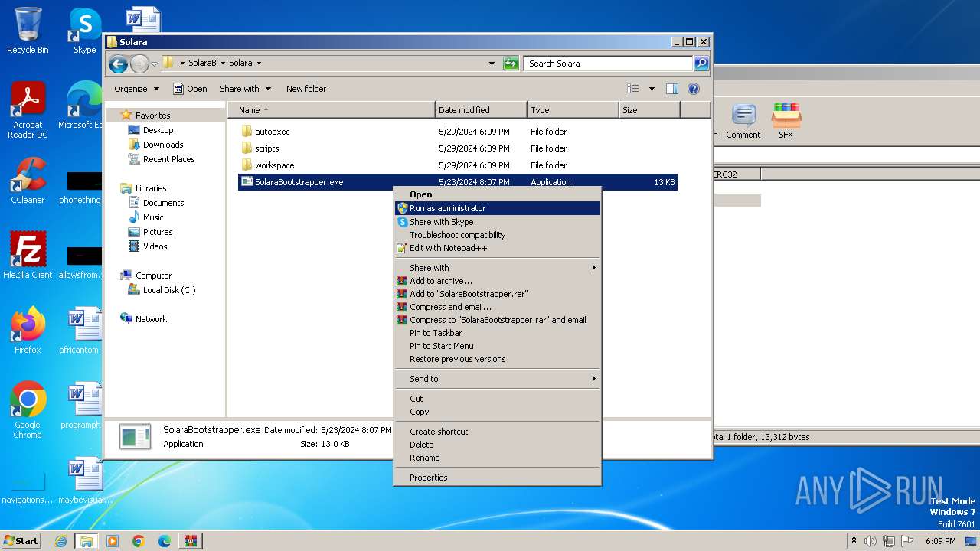This screenshot has width=980, height=551.
Task: Choose Copy from the context menu
Action: [x=497, y=412]
